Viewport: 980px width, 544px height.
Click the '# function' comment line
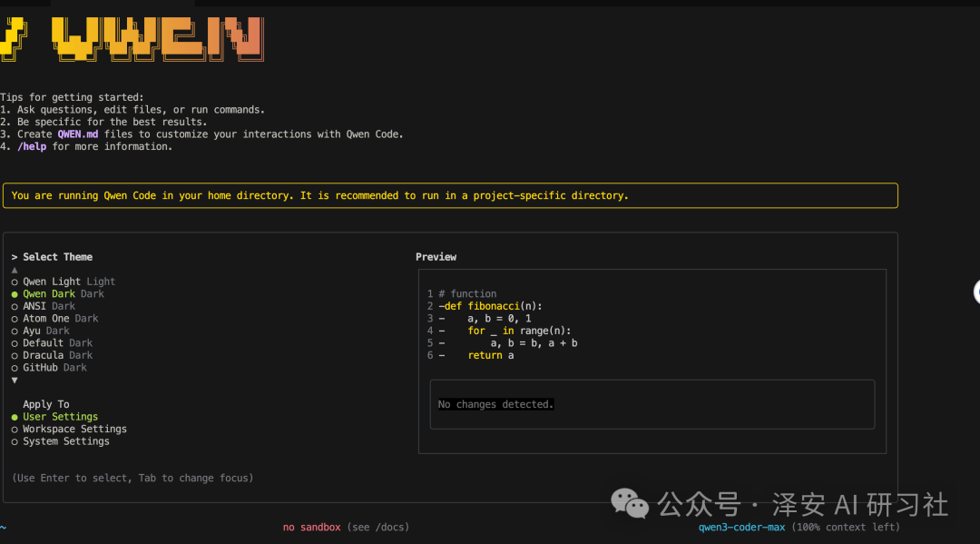click(x=467, y=294)
